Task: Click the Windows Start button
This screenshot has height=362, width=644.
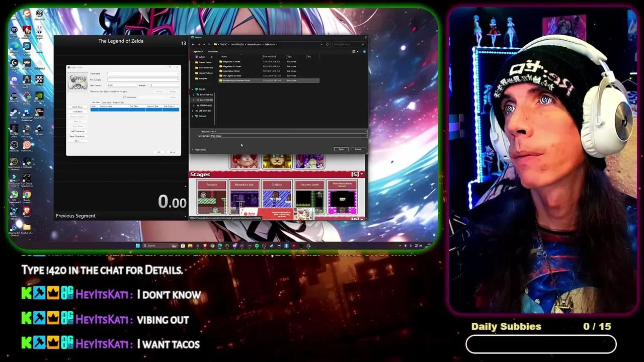Action: click(138, 246)
